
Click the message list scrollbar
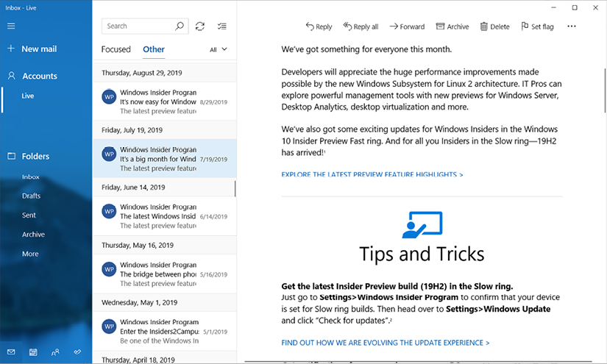(x=235, y=188)
